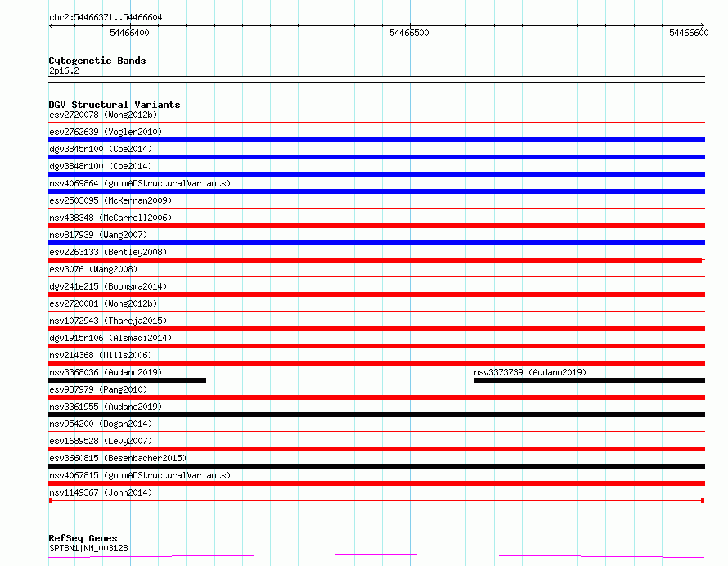Click the chr2:54466371..54466604 region label
This screenshot has width=728, height=566.
coord(106,18)
